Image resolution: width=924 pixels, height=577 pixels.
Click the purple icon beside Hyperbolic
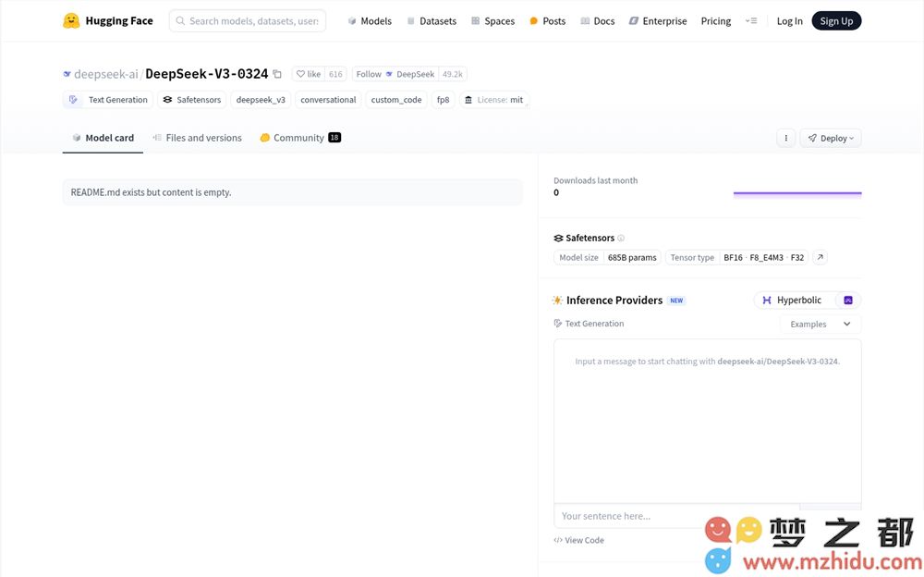[x=848, y=301]
